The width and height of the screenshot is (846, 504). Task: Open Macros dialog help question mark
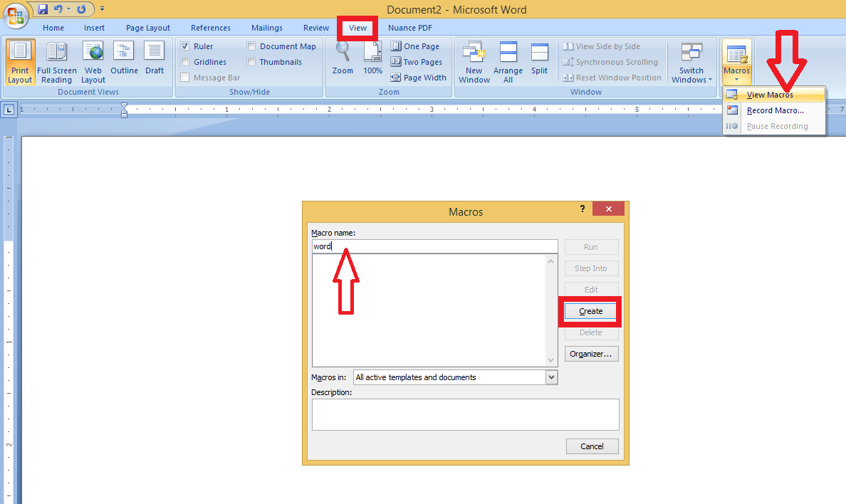583,209
